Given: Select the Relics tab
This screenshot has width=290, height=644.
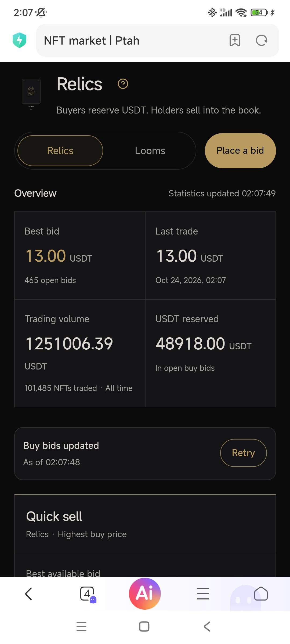Looking at the screenshot, I should (x=60, y=151).
